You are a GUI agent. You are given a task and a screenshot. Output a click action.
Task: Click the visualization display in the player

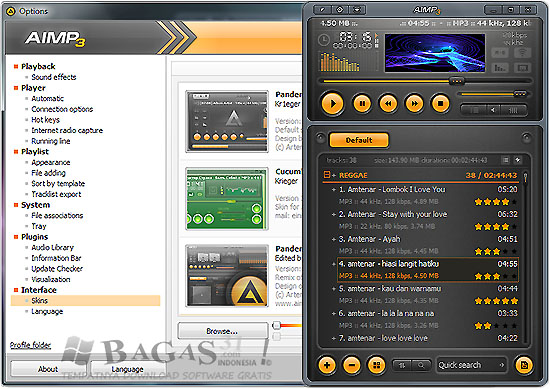click(x=435, y=53)
